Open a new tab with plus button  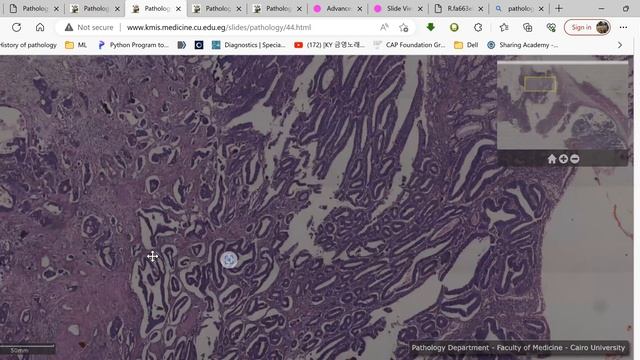(x=559, y=8)
